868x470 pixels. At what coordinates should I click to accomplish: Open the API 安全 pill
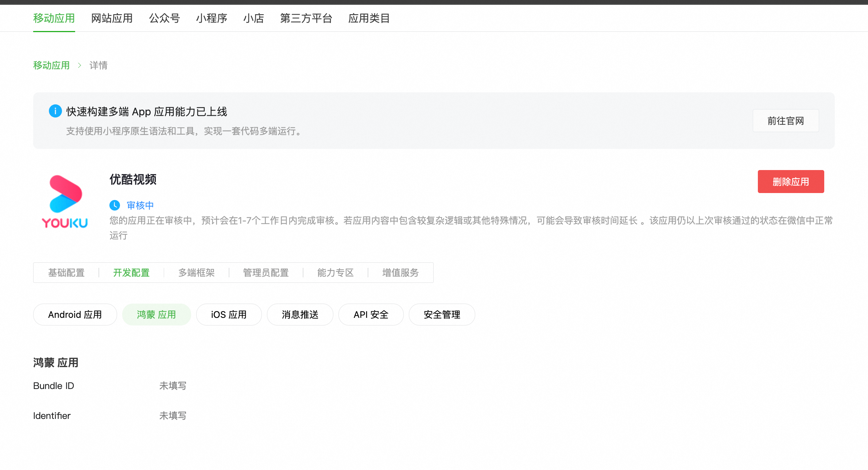pos(371,315)
